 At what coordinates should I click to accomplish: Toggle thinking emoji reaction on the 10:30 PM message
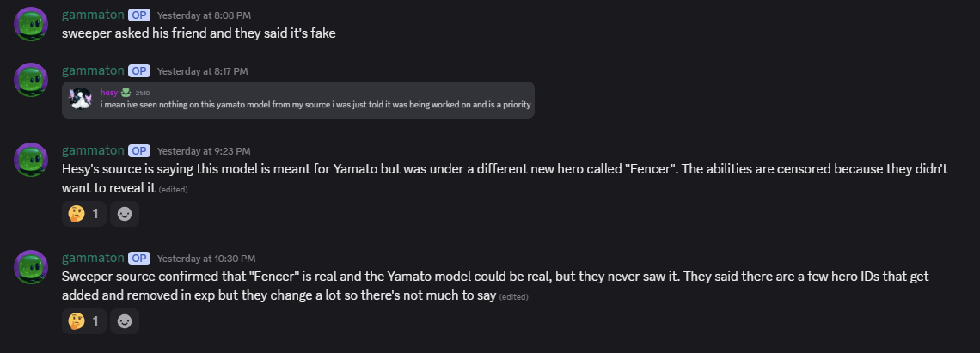(84, 321)
